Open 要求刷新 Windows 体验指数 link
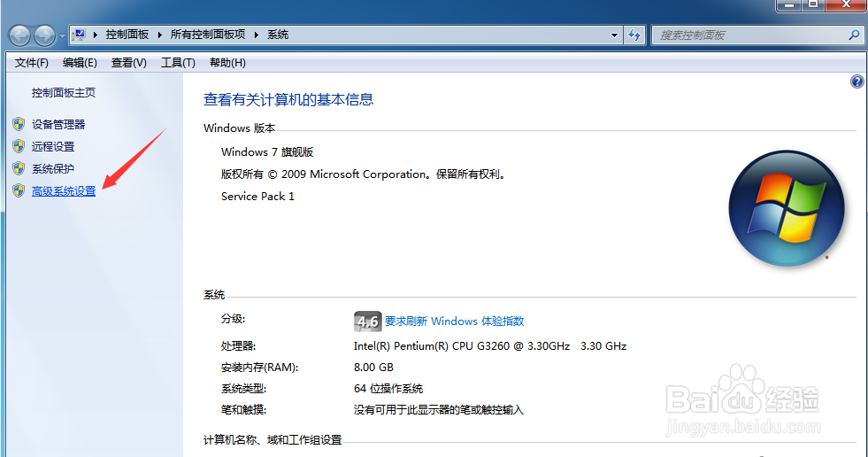 tap(455, 321)
